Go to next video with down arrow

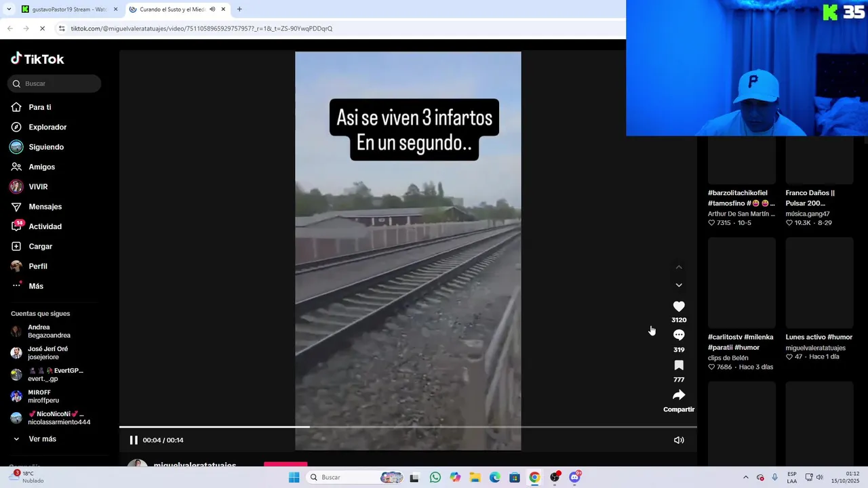coord(679,285)
